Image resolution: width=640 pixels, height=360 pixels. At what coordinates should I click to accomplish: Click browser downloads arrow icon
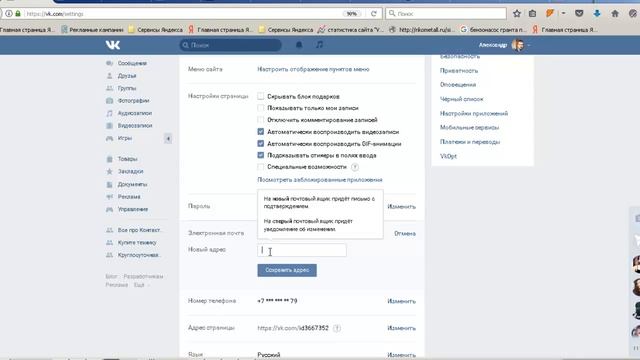tap(597, 13)
